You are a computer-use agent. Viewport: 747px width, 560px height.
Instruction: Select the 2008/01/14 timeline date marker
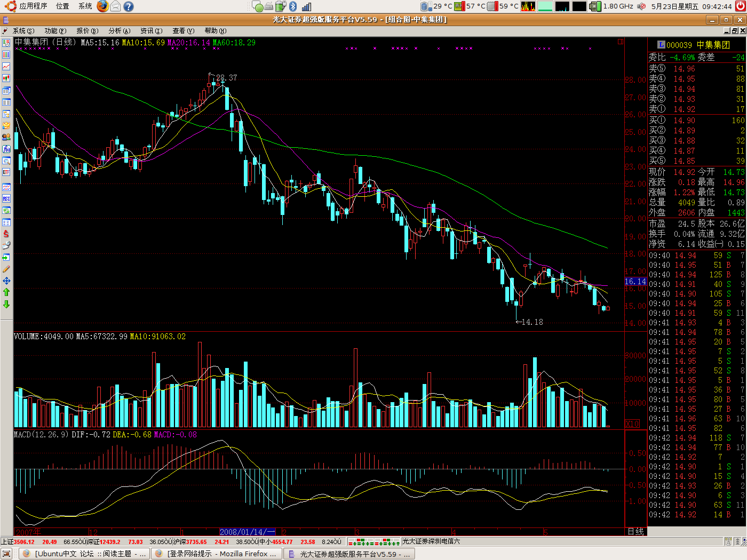pos(247,532)
